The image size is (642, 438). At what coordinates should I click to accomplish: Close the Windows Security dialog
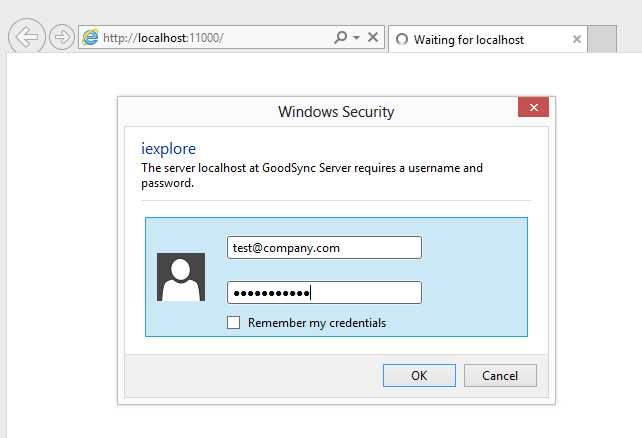tap(533, 108)
